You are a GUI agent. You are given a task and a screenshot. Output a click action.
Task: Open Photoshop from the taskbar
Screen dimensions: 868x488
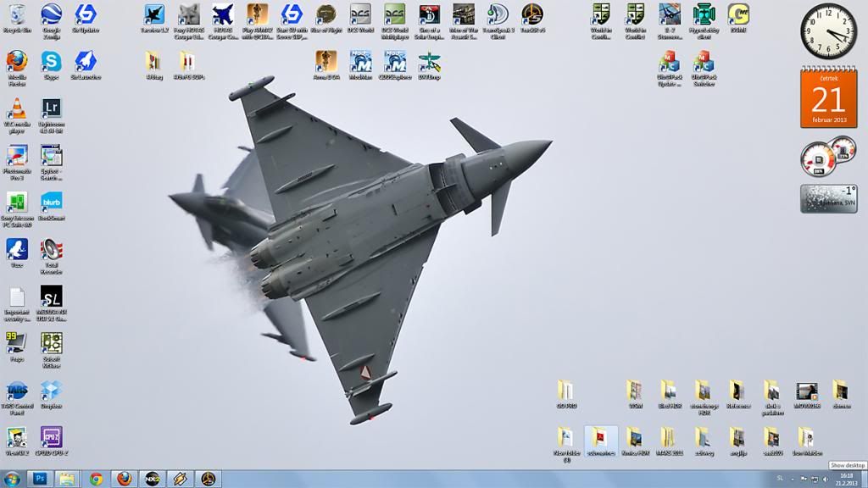pos(38,479)
